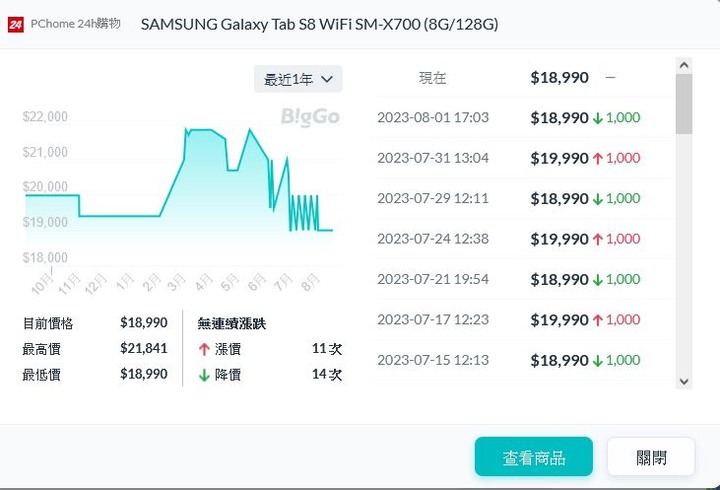
Task: Click the 關閉 button
Action: [x=651, y=456]
